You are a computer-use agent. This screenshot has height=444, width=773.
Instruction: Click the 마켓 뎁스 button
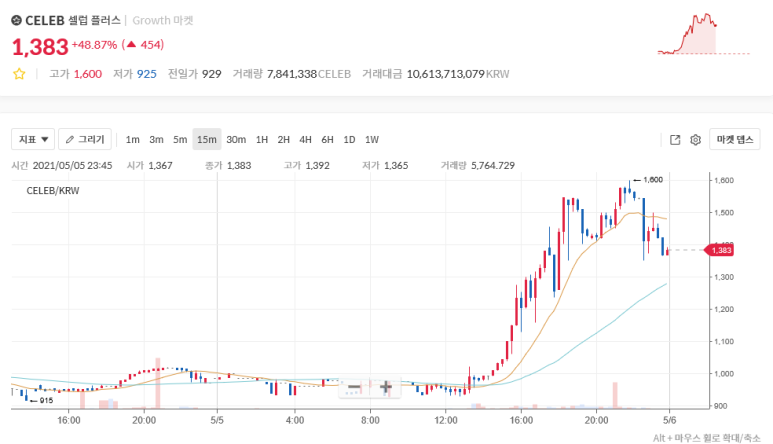735,139
